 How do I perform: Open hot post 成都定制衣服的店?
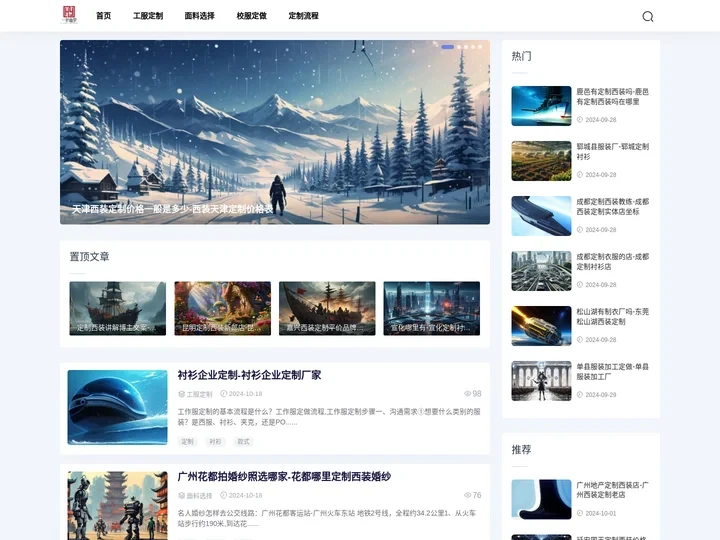coord(613,261)
